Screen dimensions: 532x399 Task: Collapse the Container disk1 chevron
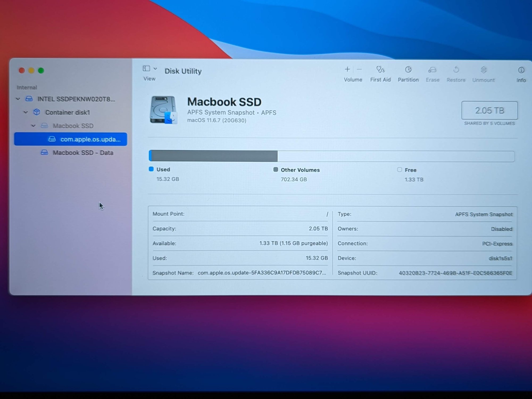[x=26, y=112]
